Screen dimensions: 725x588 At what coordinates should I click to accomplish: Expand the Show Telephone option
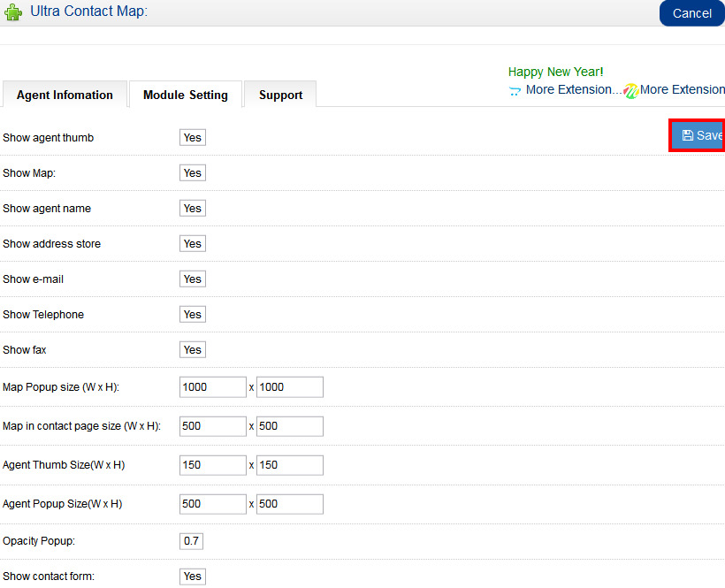point(192,315)
